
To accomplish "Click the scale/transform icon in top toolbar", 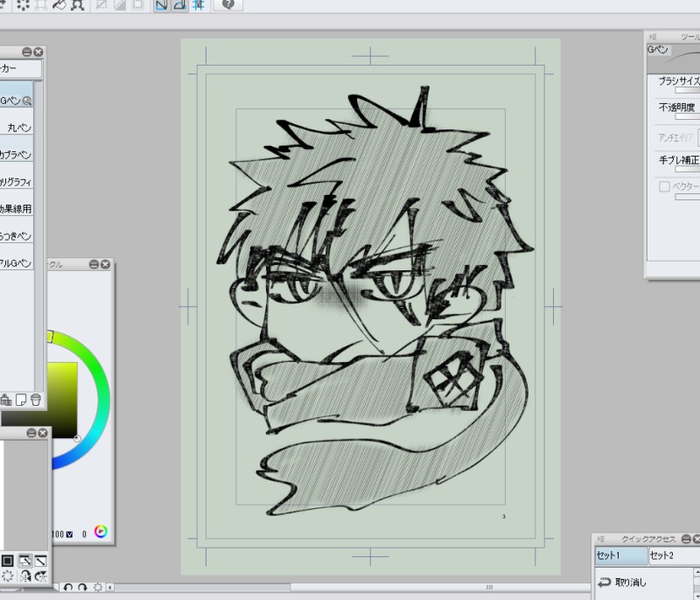I will coord(78,5).
